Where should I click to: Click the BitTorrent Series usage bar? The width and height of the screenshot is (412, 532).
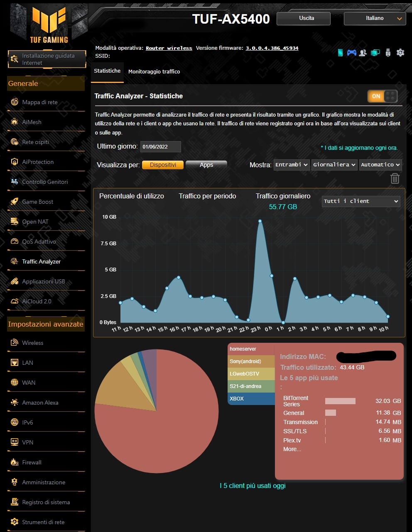point(340,401)
